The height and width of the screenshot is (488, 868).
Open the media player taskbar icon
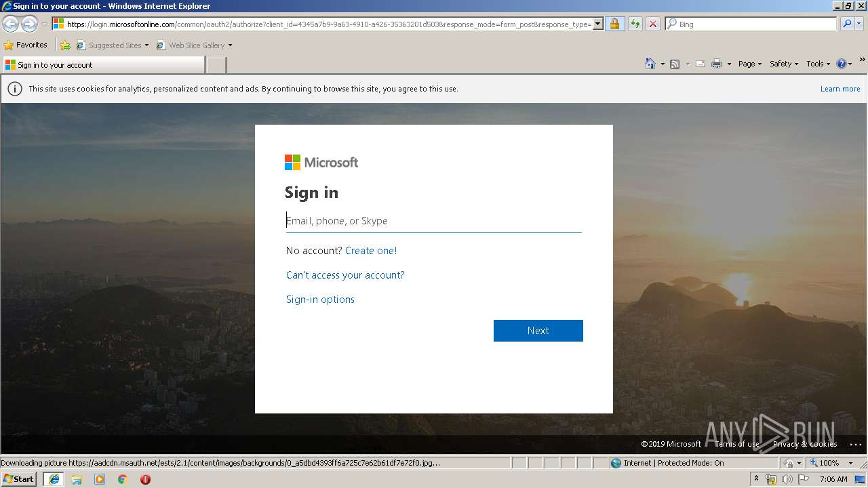click(x=100, y=479)
